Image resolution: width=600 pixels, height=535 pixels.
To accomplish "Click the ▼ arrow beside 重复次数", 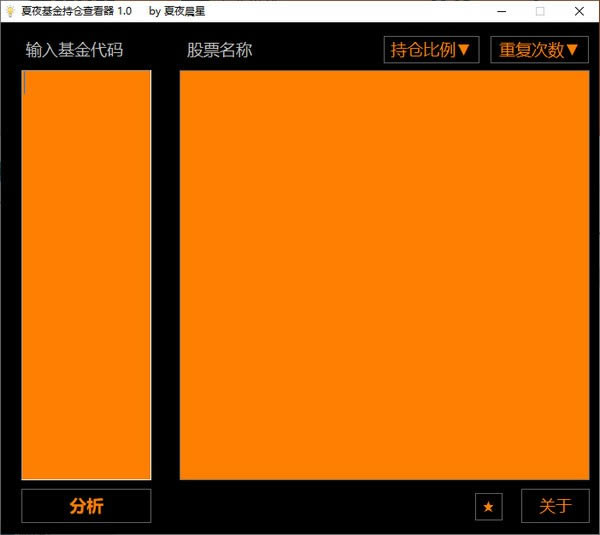I will pyautogui.click(x=574, y=50).
